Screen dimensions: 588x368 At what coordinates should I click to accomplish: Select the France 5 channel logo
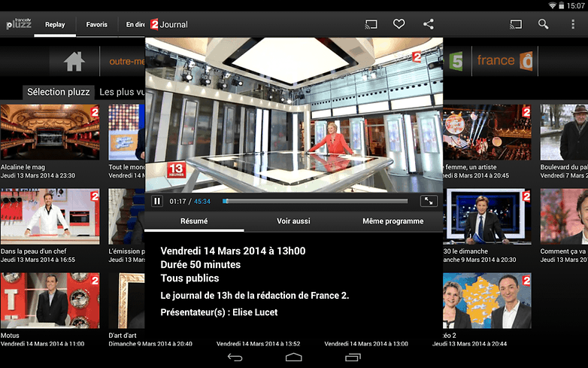[456, 61]
